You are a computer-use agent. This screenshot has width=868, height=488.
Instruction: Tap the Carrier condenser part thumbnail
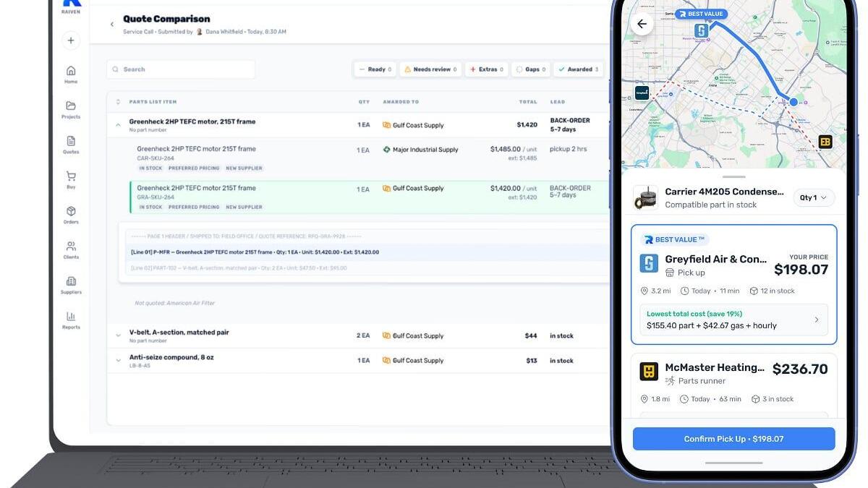[x=645, y=198]
